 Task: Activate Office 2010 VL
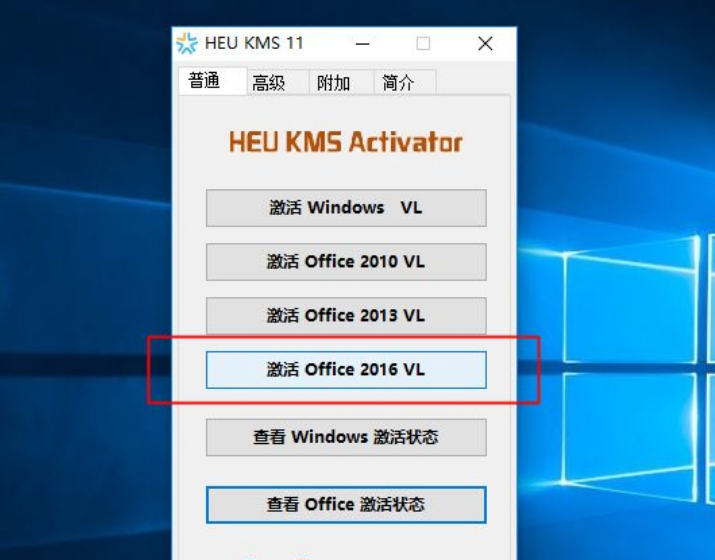(346, 262)
